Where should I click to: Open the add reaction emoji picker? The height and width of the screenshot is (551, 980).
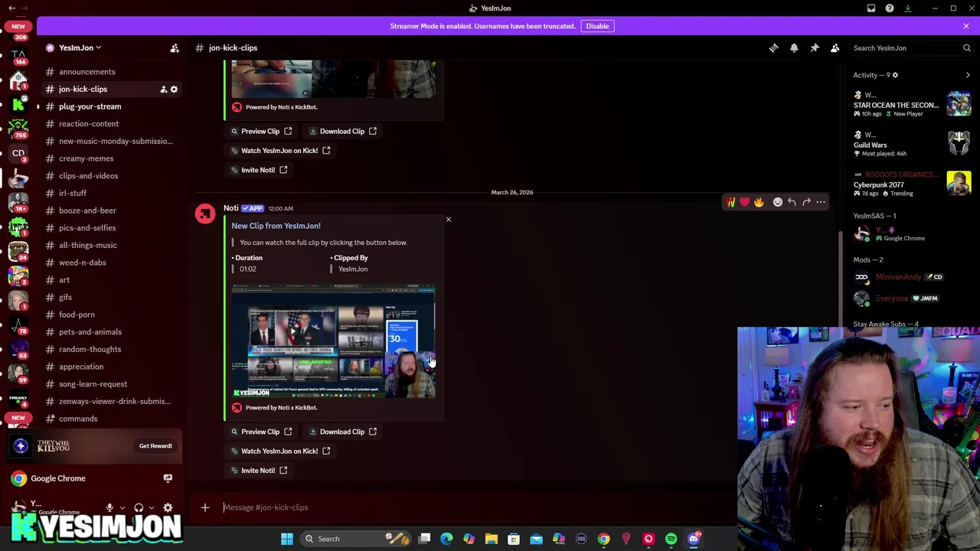(x=778, y=202)
